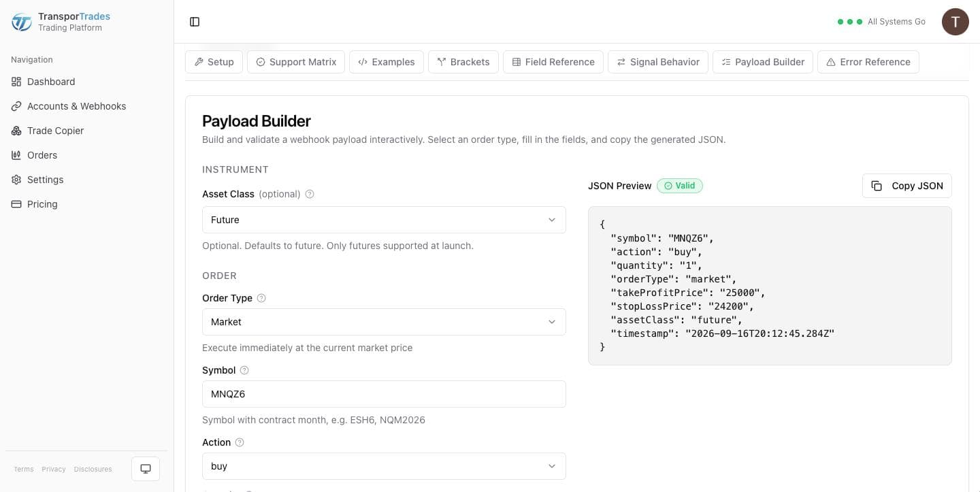Click the Symbol help icon
Screen dimensions: 980x492
pyautogui.click(x=244, y=370)
